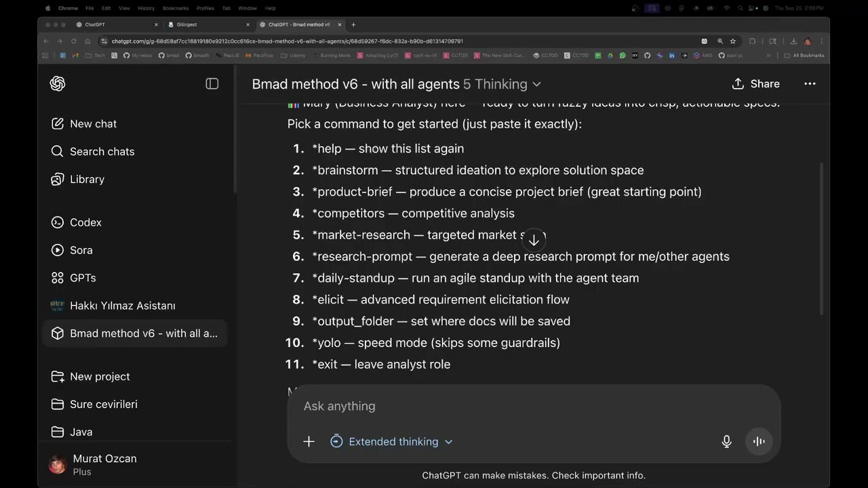The height and width of the screenshot is (488, 868).
Task: Open a new browser tab
Action: pos(353,24)
